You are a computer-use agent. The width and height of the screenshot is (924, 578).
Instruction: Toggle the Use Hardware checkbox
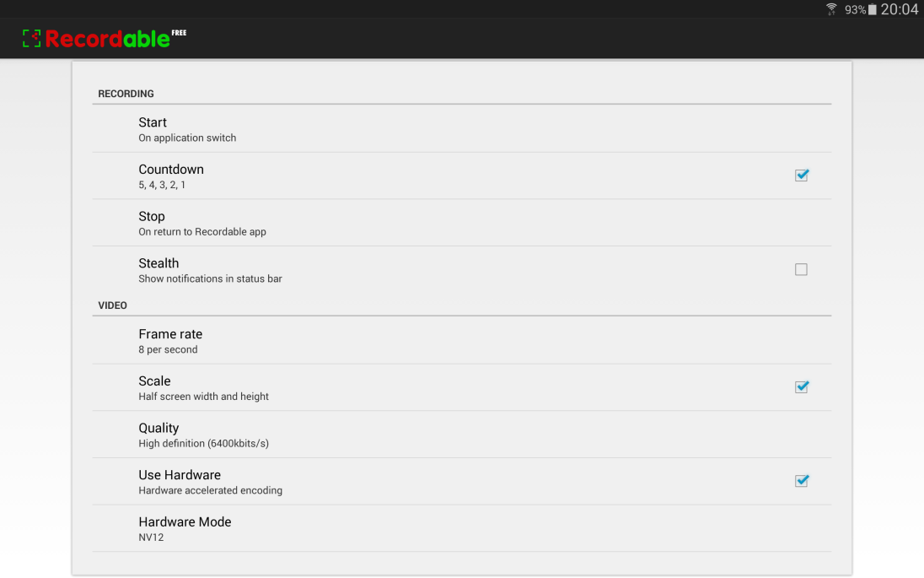point(802,481)
